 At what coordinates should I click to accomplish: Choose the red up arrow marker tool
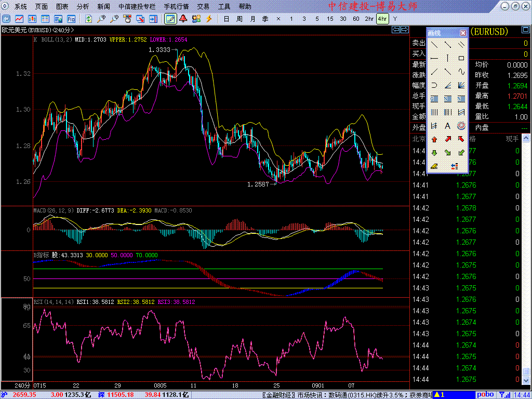434,139
